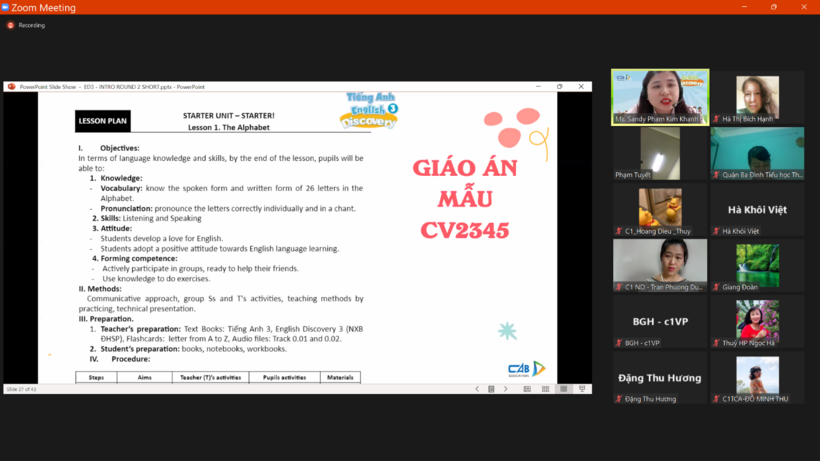
Task: Click next slide arrow in status bar
Action: pyautogui.click(x=505, y=389)
